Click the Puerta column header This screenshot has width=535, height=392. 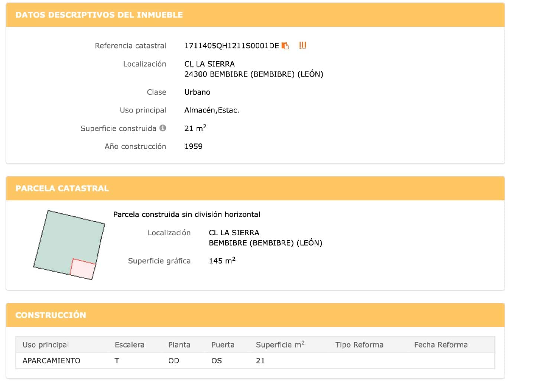click(x=223, y=345)
